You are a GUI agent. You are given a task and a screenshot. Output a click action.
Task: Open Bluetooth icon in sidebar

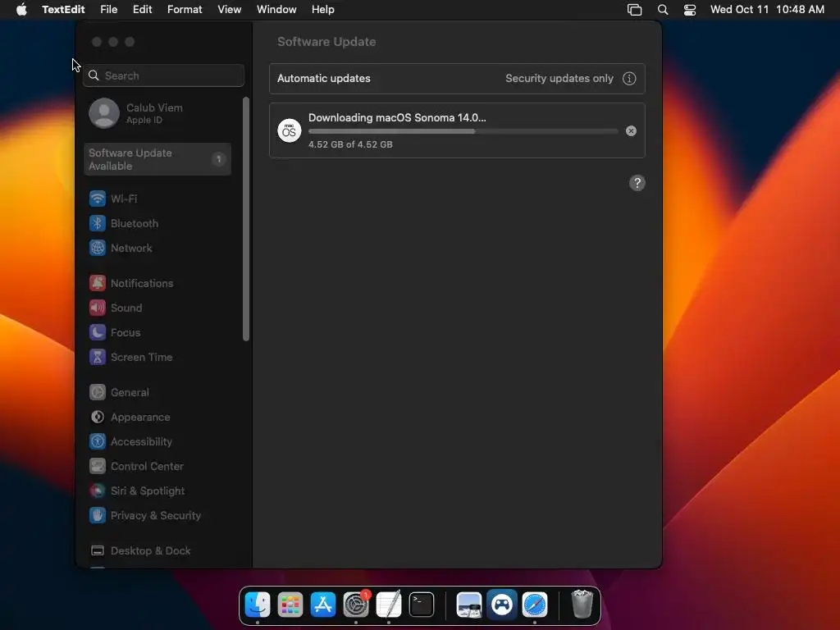pyautogui.click(x=98, y=223)
